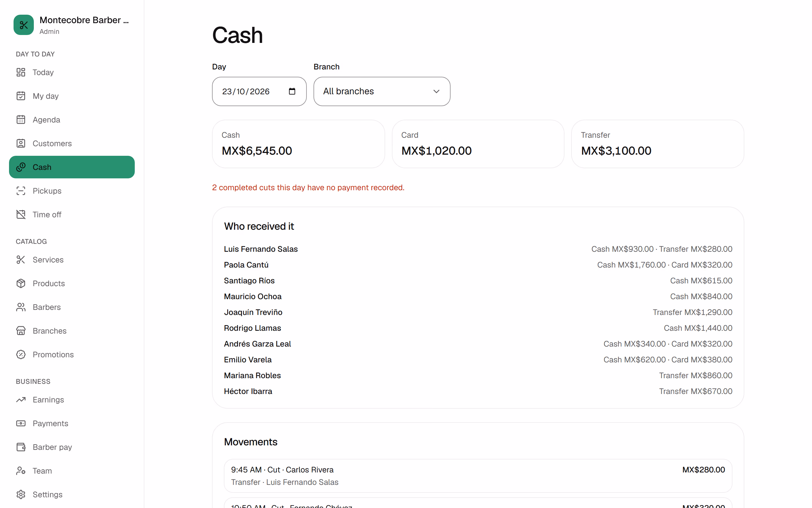Viewport: 812px width, 508px height.
Task: Click the Services scissors icon
Action: pyautogui.click(x=21, y=260)
